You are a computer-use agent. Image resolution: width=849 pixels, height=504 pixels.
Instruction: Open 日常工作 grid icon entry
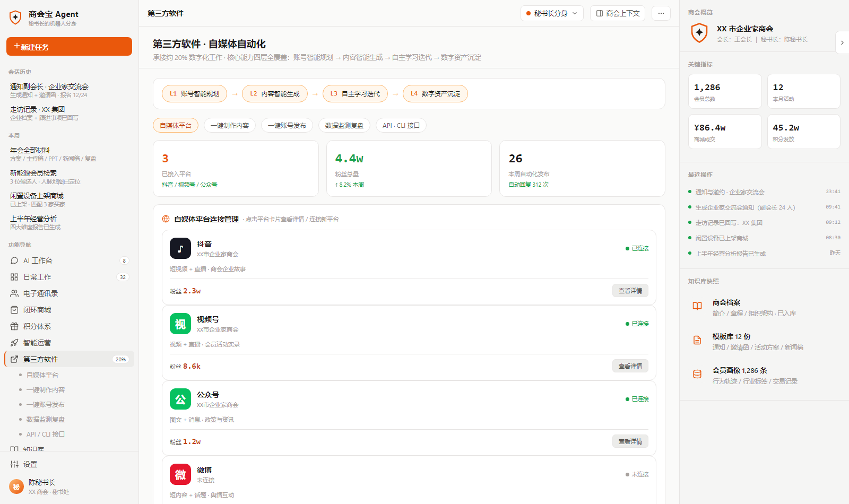tap(14, 277)
